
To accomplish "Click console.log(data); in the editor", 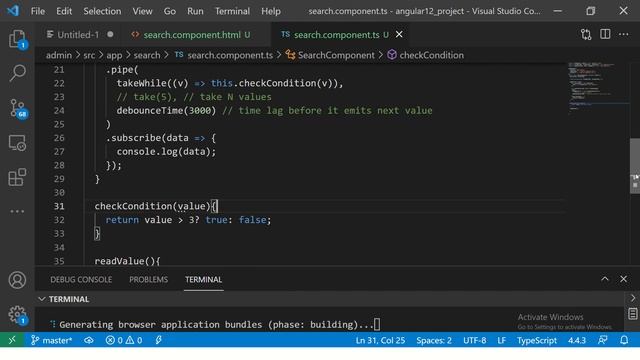I will [166, 151].
